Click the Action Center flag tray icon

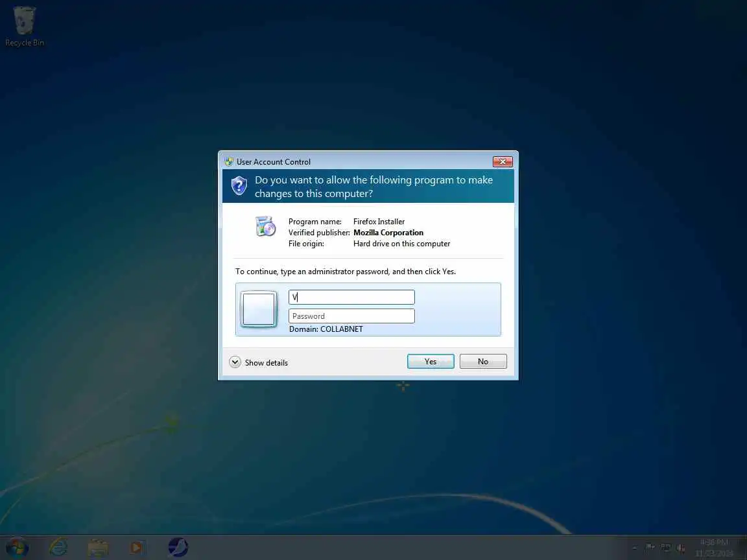pyautogui.click(x=650, y=548)
